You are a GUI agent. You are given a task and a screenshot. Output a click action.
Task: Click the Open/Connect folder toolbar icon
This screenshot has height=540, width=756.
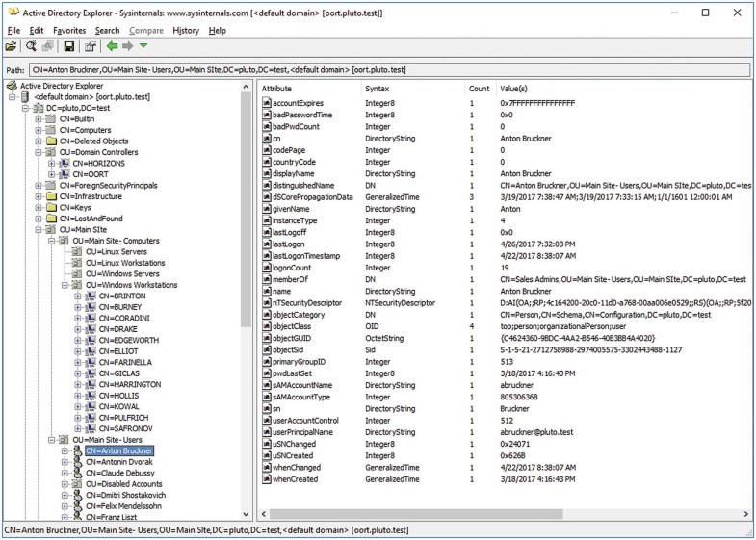coord(11,46)
